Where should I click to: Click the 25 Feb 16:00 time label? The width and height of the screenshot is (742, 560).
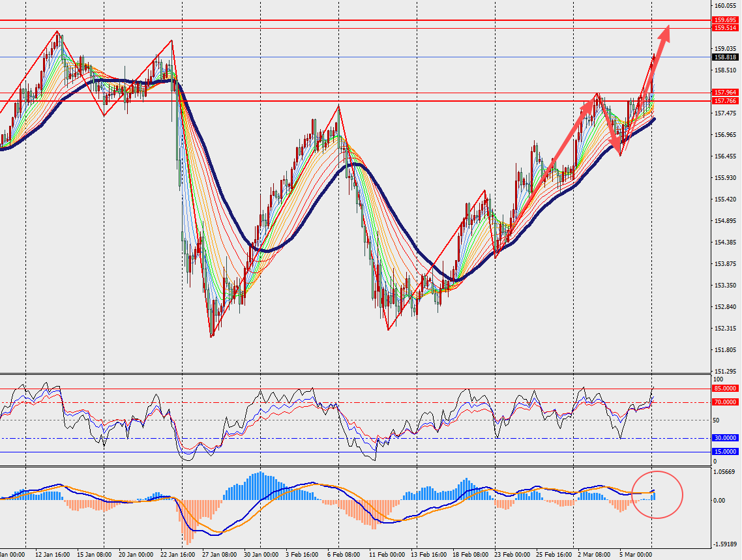pos(553,554)
